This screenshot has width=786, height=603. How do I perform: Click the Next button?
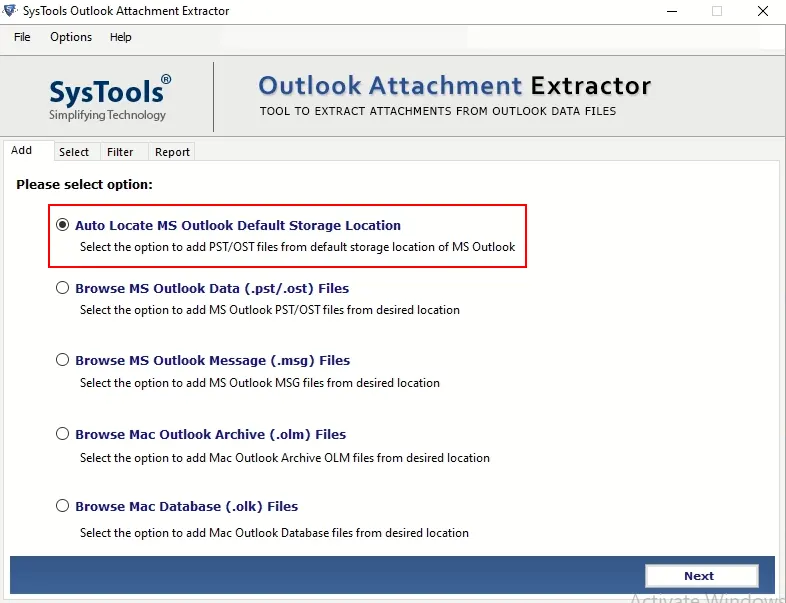pos(701,576)
